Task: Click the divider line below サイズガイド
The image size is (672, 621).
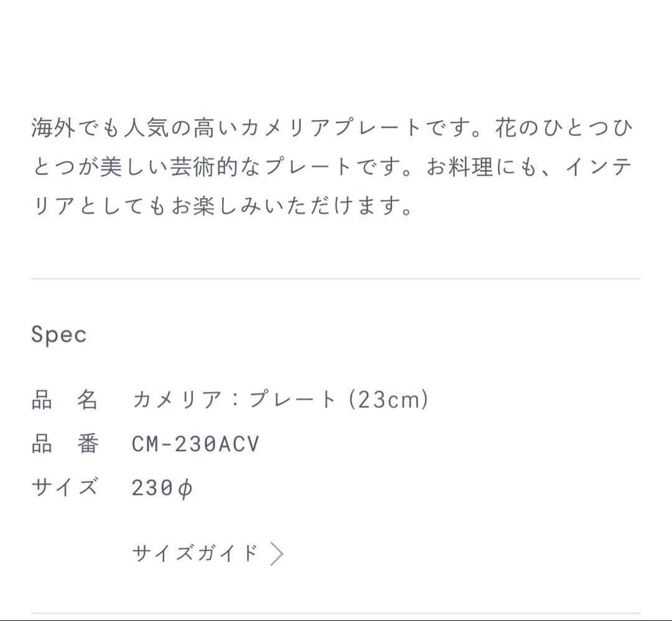Action: (336, 614)
